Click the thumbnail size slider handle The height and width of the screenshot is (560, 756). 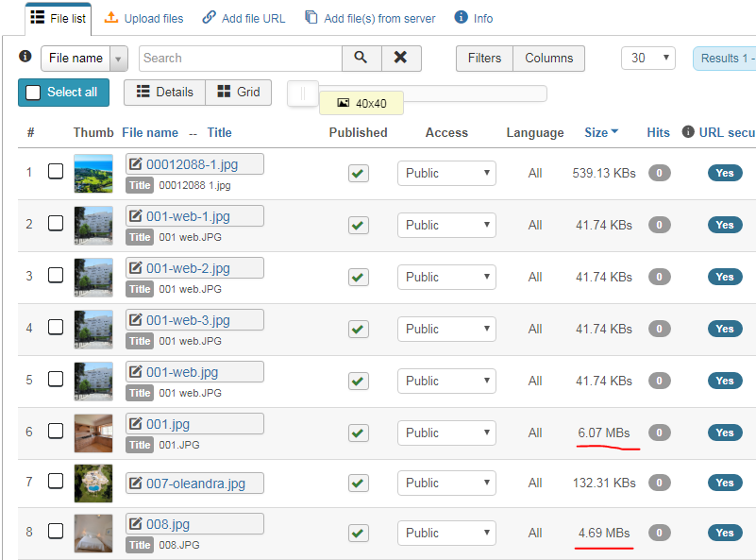303,93
